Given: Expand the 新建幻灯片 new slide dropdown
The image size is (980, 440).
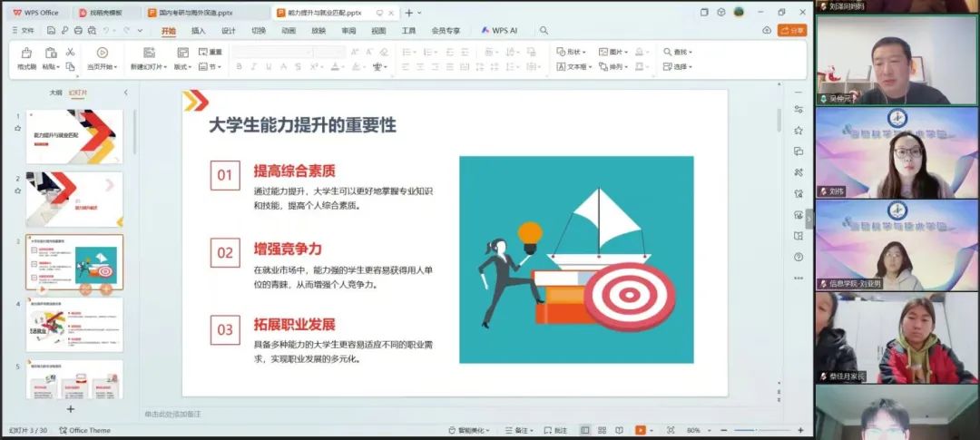Looking at the screenshot, I should click(149, 67).
